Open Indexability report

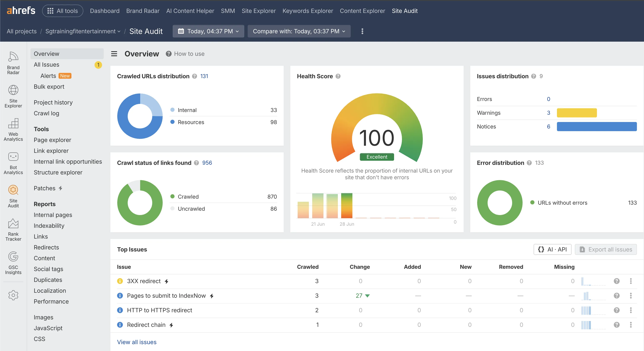(x=49, y=226)
